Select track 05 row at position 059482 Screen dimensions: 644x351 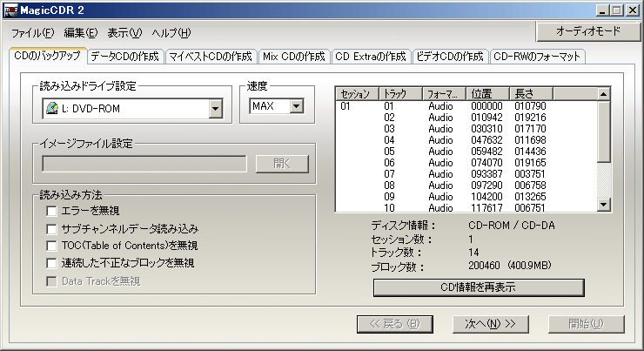pos(466,152)
